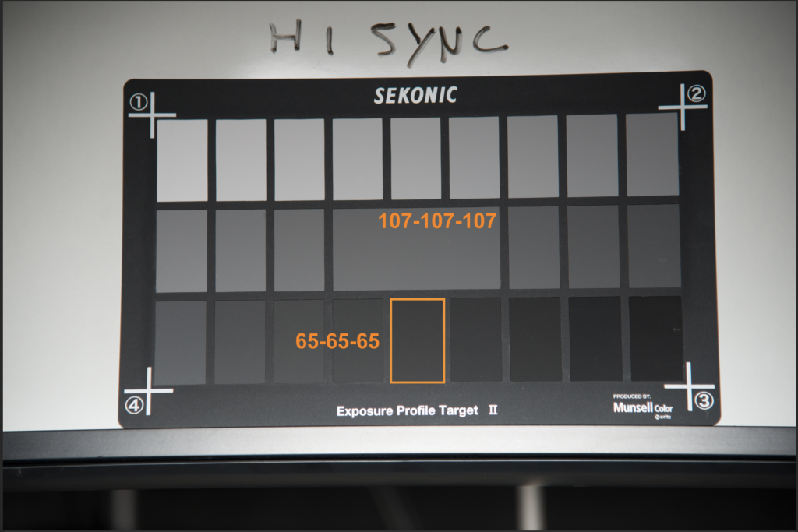
Task: Click the SEKONIC logo text on the target
Action: pos(415,96)
